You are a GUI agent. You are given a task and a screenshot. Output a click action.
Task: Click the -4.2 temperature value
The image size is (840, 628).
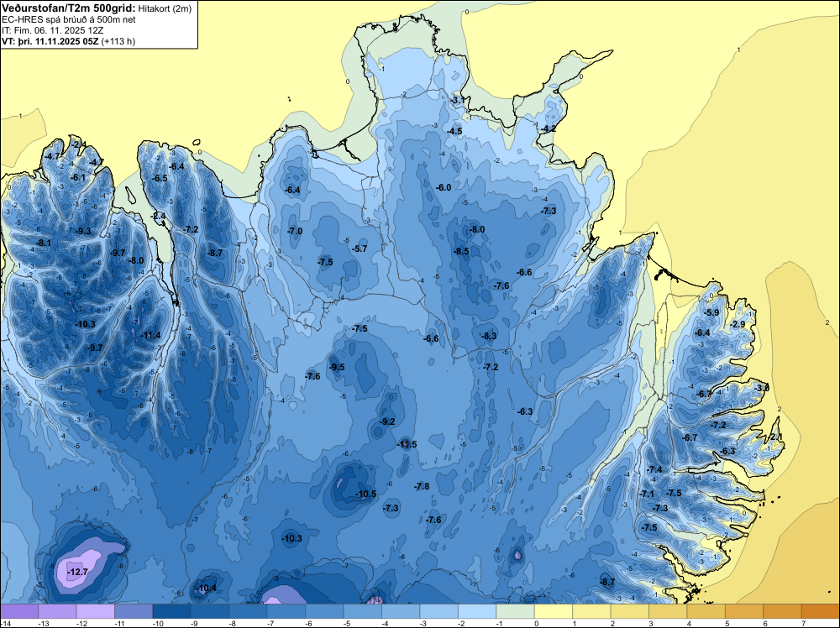point(549,128)
